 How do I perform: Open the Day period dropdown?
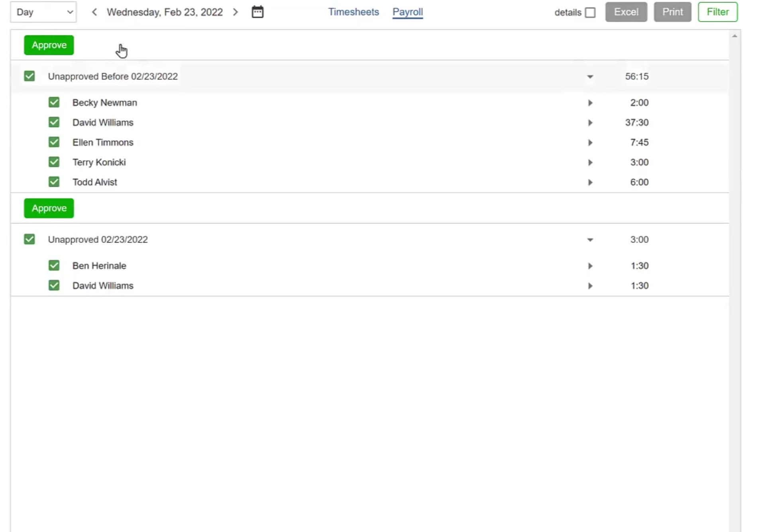tap(43, 12)
